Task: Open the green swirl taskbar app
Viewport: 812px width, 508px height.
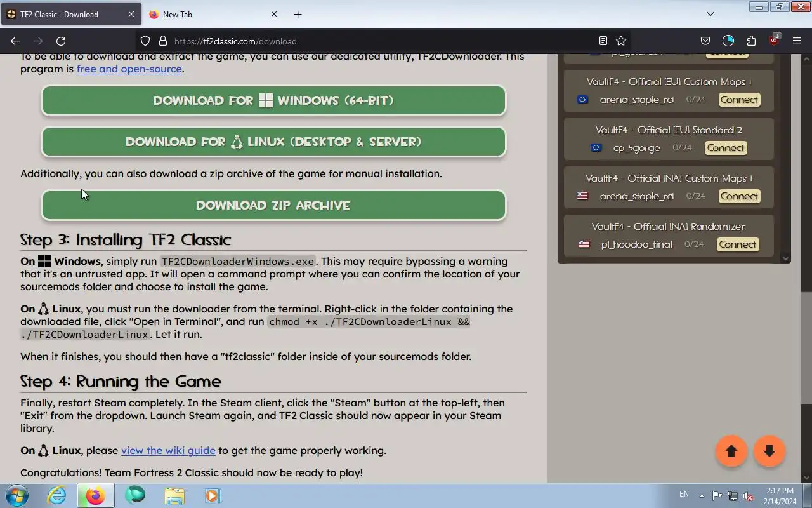Action: click(x=135, y=495)
